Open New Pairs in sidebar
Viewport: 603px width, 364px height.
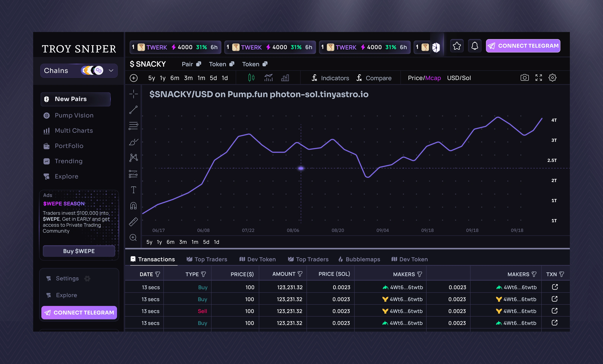pyautogui.click(x=76, y=99)
